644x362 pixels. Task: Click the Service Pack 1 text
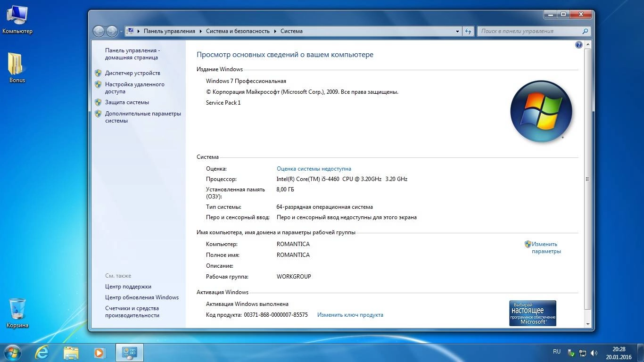(223, 103)
